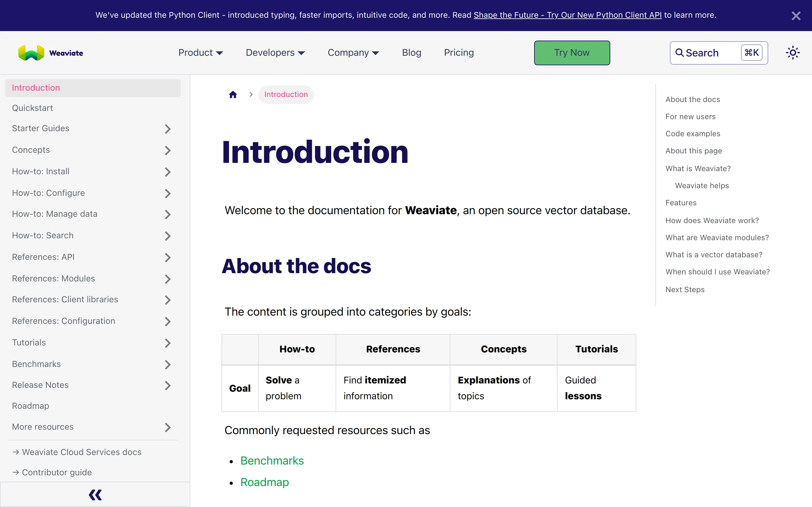Jump to "What is a vector database?" section
The width and height of the screenshot is (812, 507).
click(714, 254)
